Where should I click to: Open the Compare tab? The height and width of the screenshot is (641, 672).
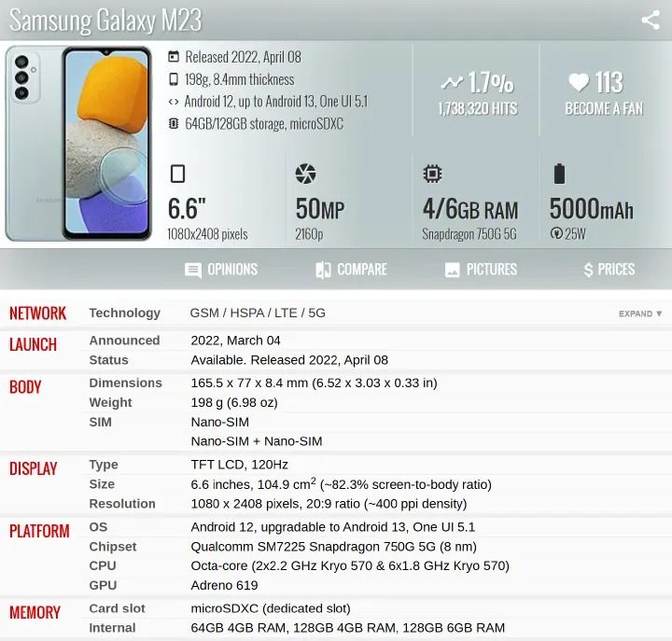pos(351,270)
